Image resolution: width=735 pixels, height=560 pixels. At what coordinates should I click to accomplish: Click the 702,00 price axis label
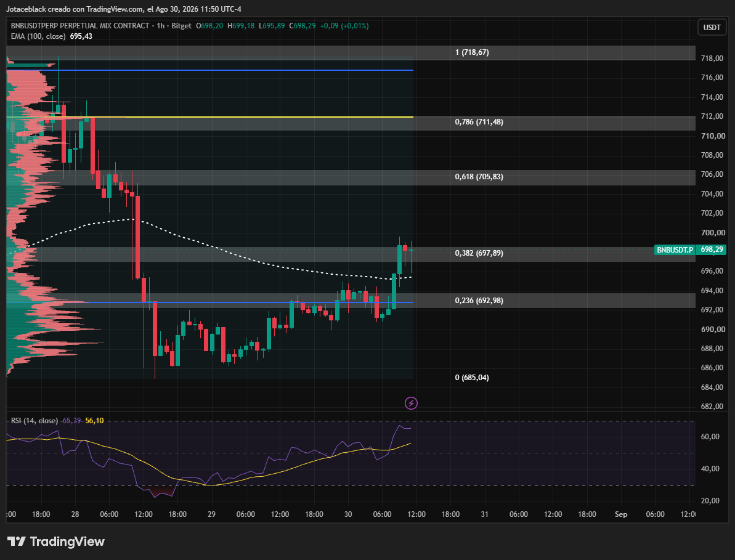pyautogui.click(x=712, y=213)
